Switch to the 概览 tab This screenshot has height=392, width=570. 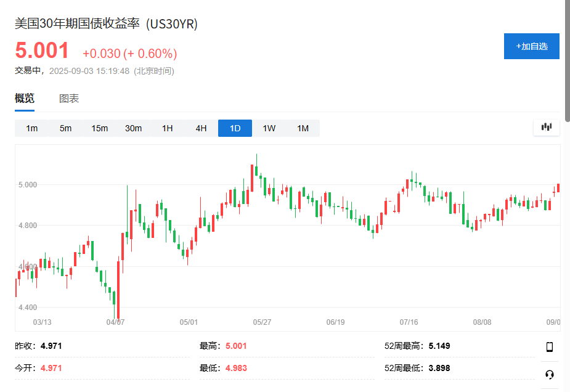(25, 99)
